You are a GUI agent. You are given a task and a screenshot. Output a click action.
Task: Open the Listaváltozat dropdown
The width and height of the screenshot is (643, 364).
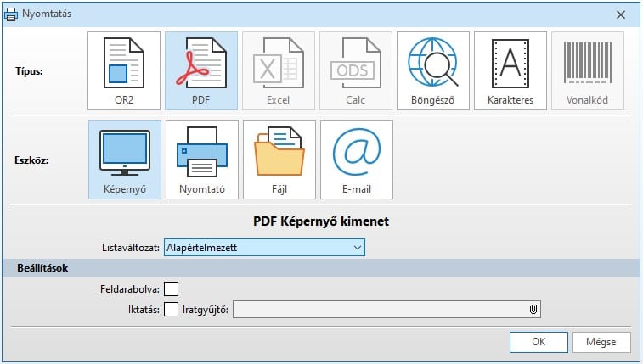(263, 247)
